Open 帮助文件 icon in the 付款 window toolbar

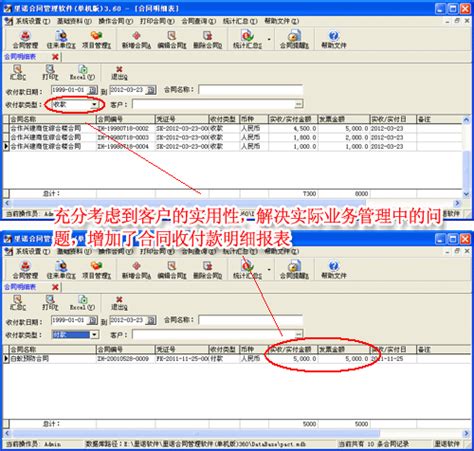coord(334,270)
